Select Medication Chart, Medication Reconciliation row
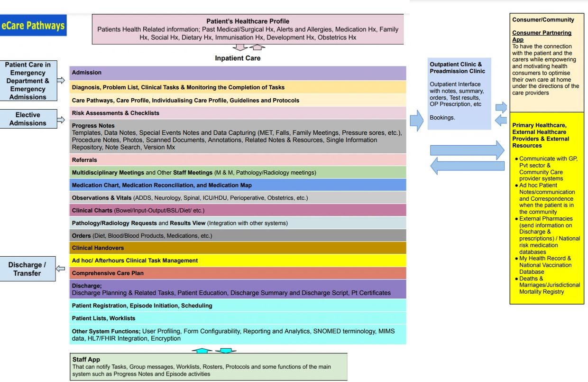The image size is (588, 382). coord(238,185)
